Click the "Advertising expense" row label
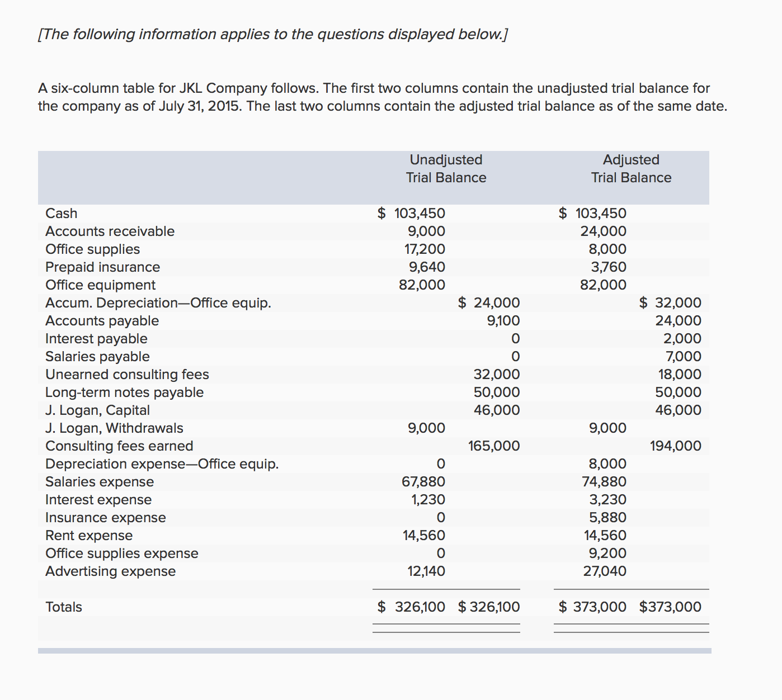The height and width of the screenshot is (700, 782). pyautogui.click(x=110, y=571)
